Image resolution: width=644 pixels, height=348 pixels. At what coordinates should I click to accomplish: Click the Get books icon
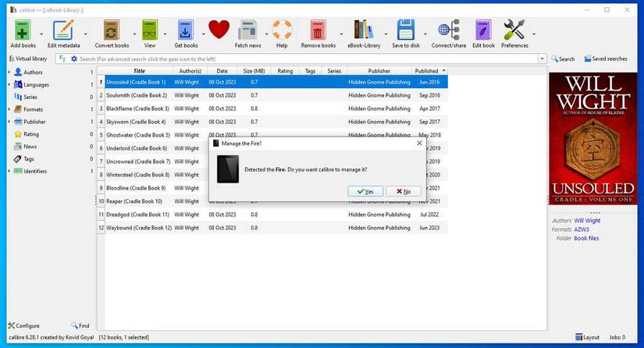tap(186, 30)
